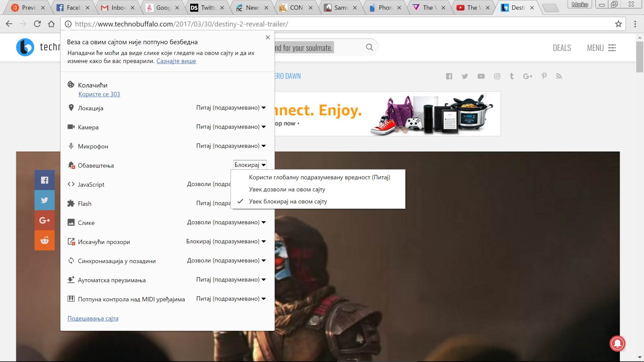
Task: Choose 'Користи глобалну подразумевану вредност (Питај)'
Action: tap(319, 177)
